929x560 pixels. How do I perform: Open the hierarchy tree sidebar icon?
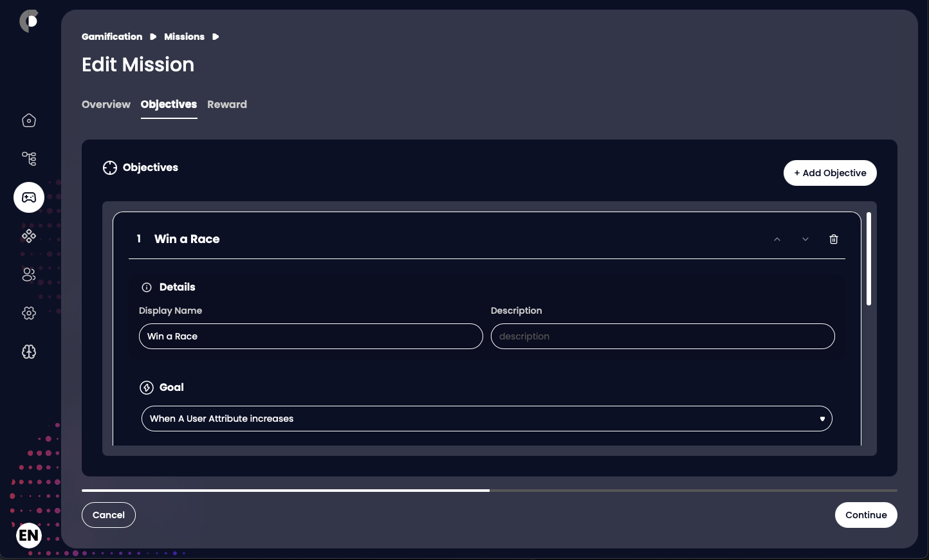29,159
